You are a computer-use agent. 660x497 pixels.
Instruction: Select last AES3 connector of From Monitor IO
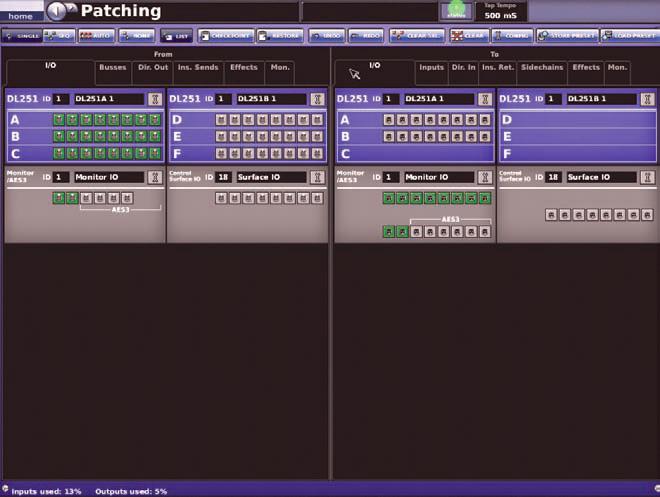(x=127, y=198)
